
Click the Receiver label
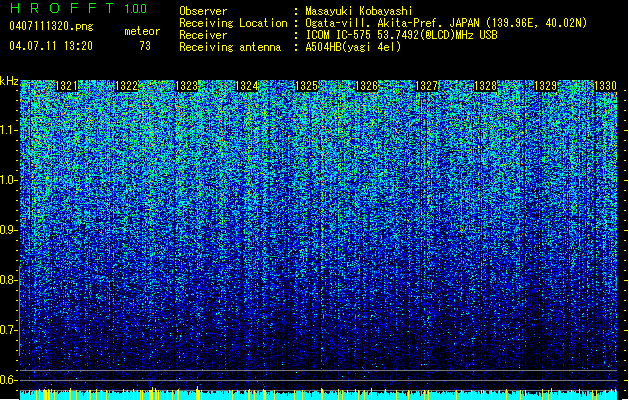(x=203, y=35)
